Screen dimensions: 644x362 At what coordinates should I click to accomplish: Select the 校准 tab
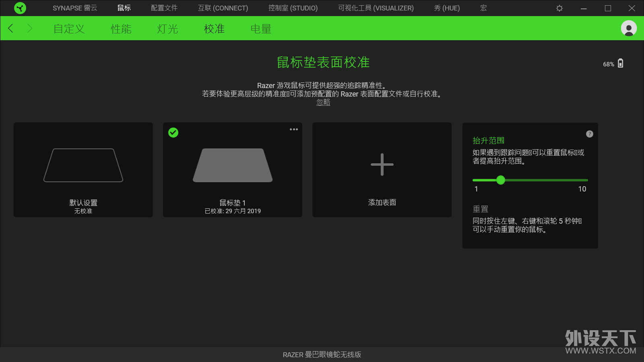214,29
